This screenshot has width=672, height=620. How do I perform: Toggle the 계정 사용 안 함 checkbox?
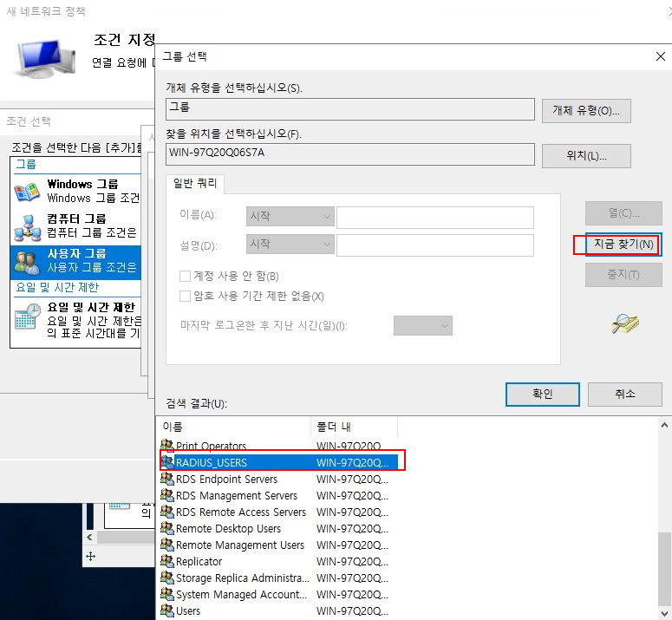click(185, 277)
